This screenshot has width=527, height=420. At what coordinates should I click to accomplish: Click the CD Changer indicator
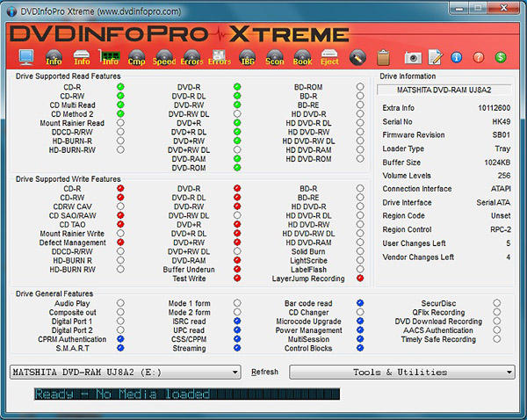(x=360, y=312)
